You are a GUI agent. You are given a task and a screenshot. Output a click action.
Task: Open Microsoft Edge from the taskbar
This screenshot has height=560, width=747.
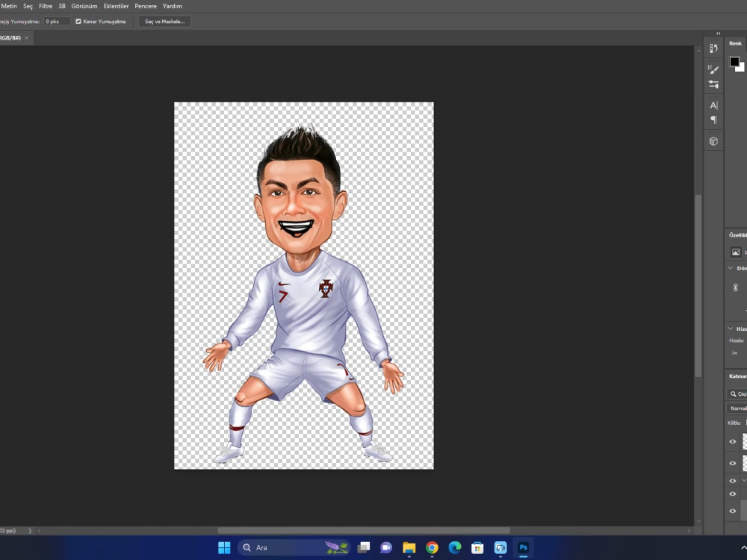(455, 547)
